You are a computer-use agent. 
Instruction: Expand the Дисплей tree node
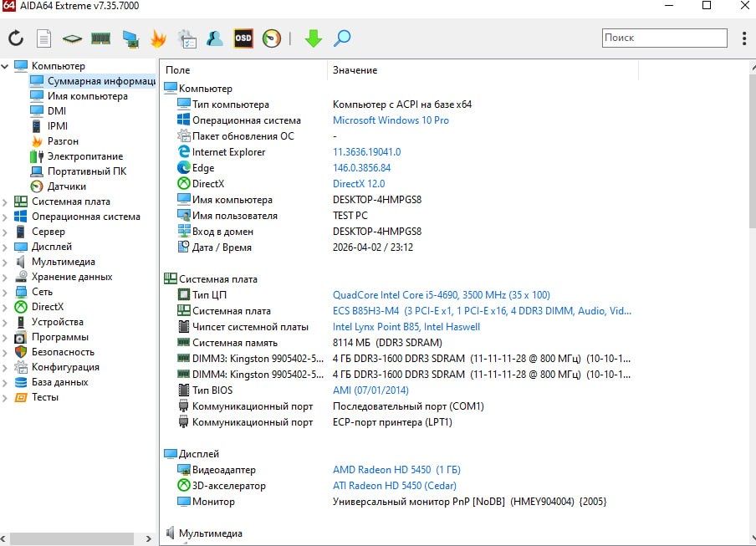pyautogui.click(x=5, y=247)
